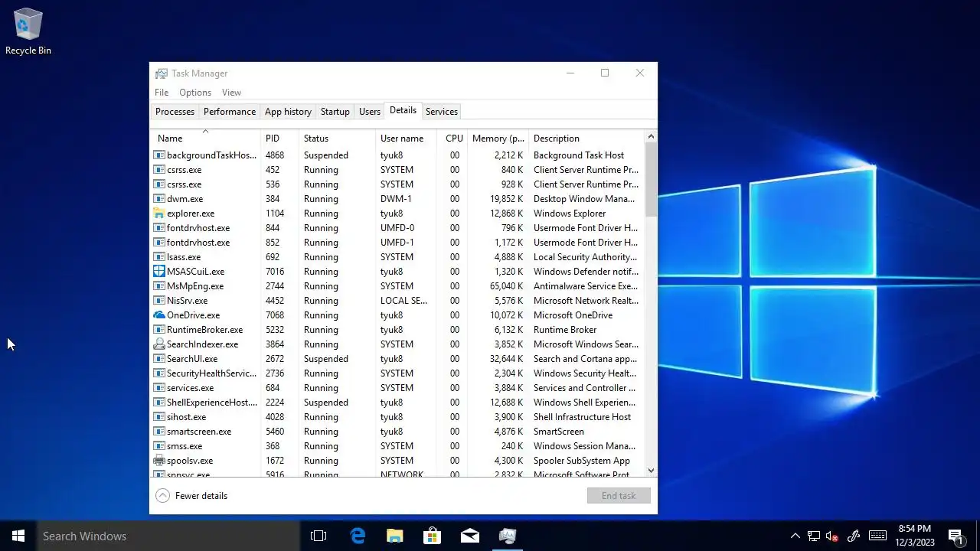
Task: Select the RuntimeBroker.exe process
Action: (x=397, y=330)
